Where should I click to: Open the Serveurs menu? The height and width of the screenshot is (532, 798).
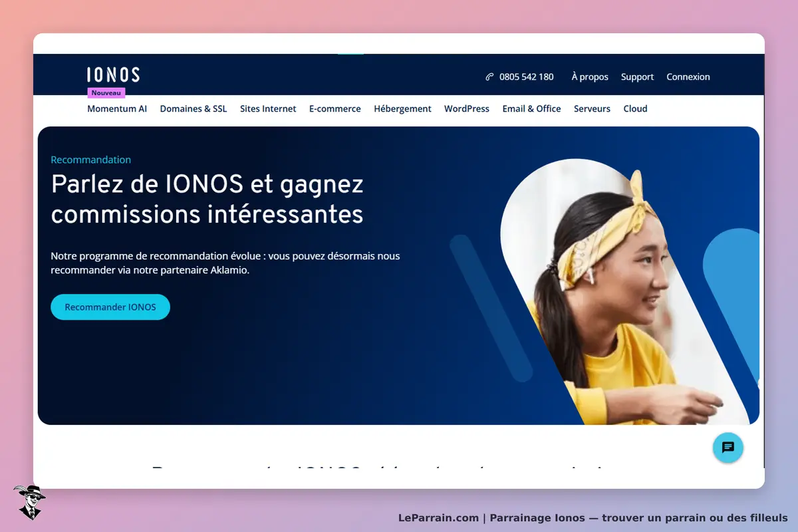point(592,108)
